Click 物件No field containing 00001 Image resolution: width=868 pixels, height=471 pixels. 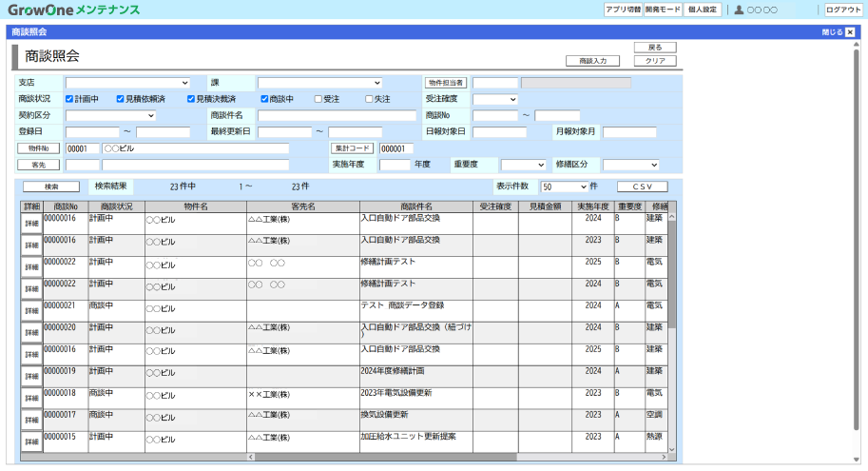(83, 149)
